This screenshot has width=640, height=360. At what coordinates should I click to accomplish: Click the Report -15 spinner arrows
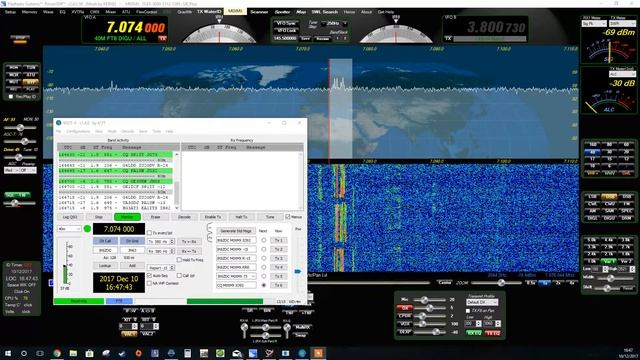tap(172, 268)
